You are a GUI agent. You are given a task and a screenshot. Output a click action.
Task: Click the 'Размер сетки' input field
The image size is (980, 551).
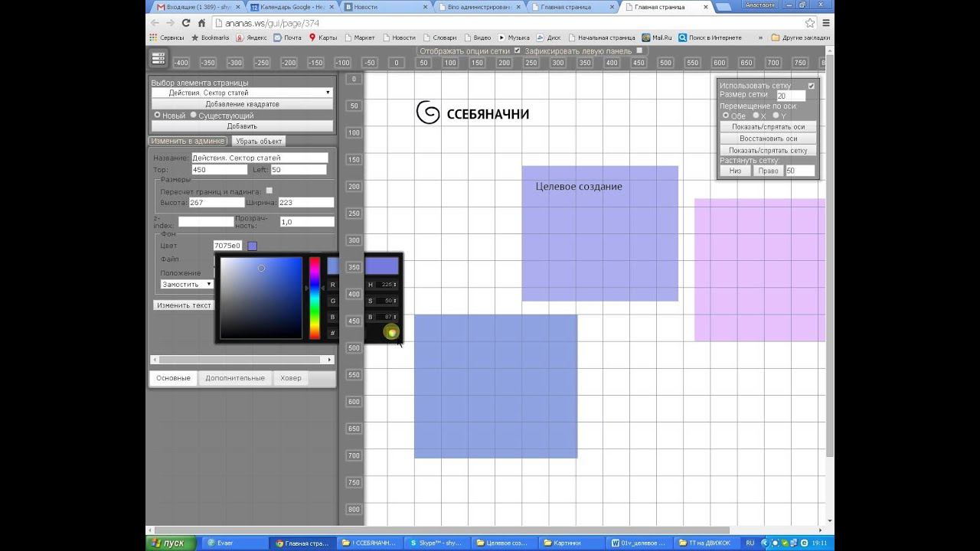[x=791, y=96]
